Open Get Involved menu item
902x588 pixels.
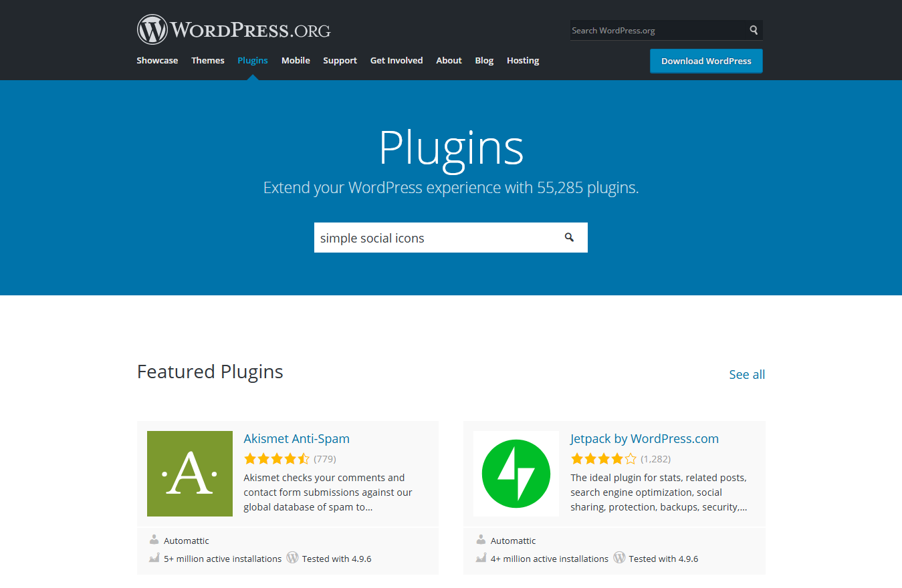[x=397, y=60]
